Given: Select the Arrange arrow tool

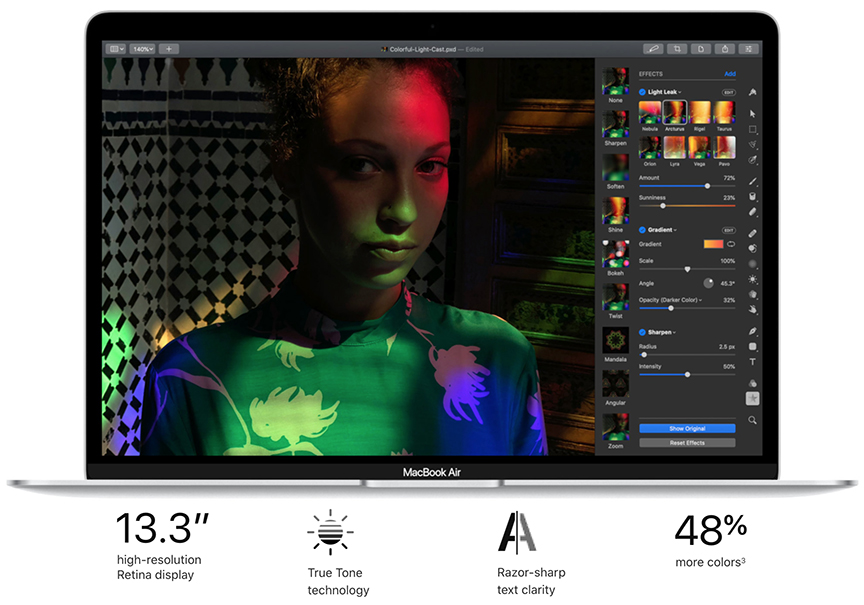Looking at the screenshot, I should tap(752, 114).
